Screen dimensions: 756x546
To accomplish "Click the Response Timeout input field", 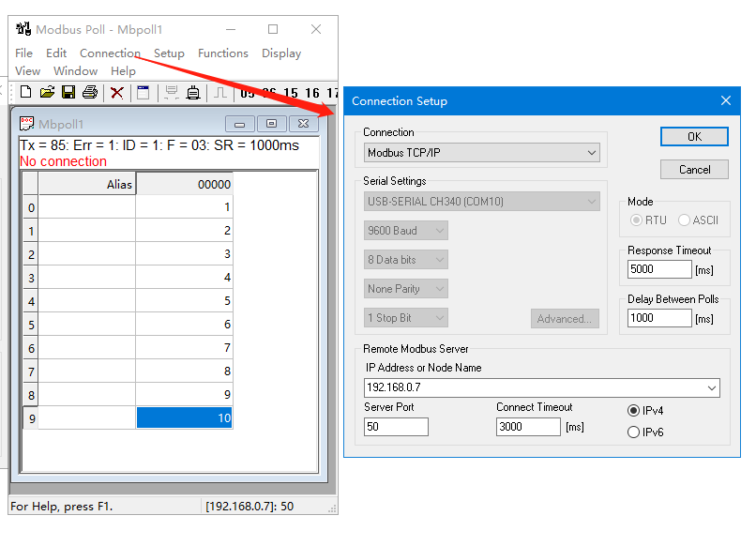I will [x=659, y=269].
